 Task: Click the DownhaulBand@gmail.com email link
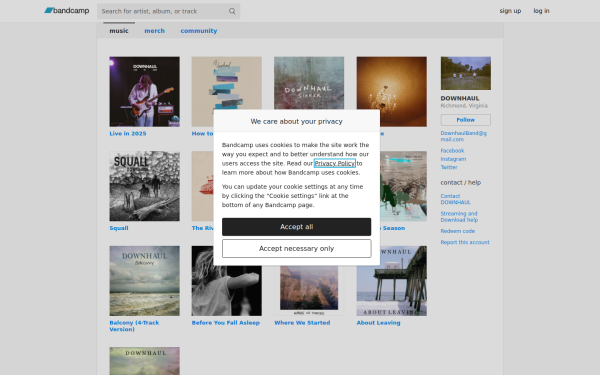click(463, 136)
